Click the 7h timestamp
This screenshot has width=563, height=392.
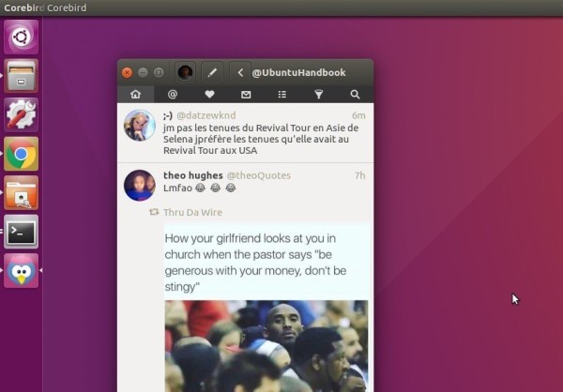[359, 175]
